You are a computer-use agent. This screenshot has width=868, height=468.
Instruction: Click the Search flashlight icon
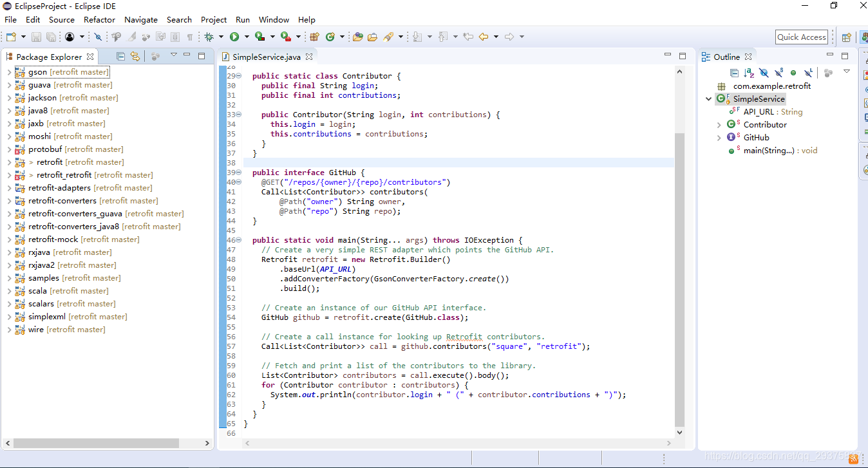[x=388, y=37]
